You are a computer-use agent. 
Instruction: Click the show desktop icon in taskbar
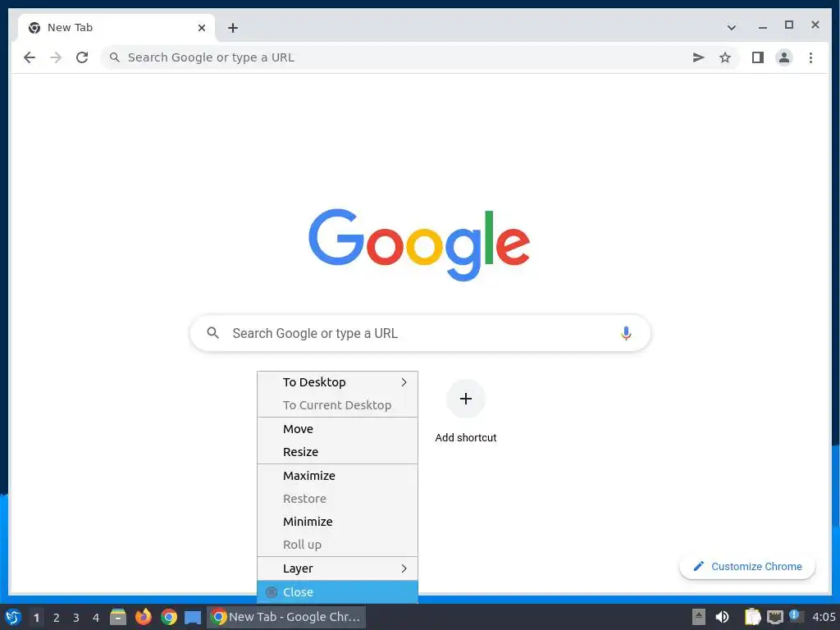[x=193, y=617]
